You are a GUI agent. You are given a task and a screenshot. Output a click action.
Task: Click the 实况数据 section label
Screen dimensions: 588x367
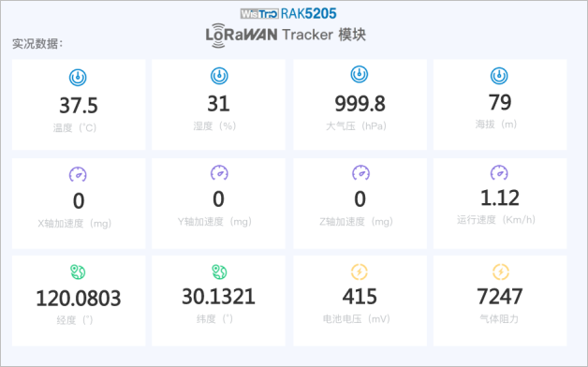tap(37, 44)
